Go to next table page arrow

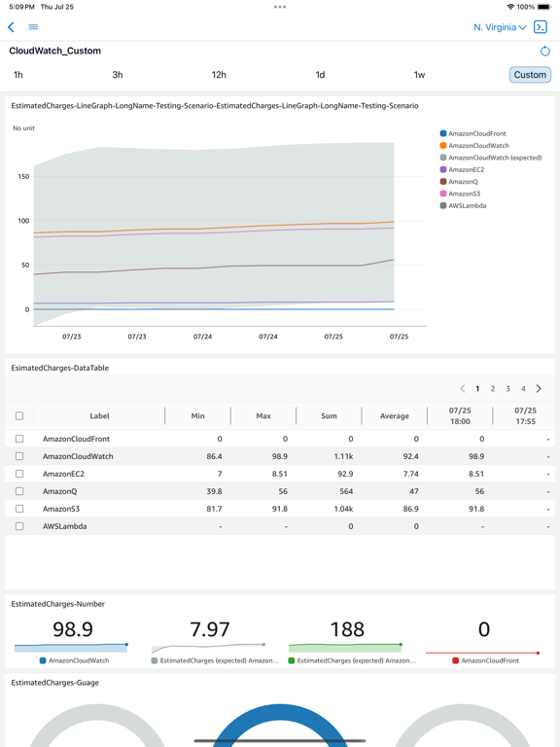(539, 389)
